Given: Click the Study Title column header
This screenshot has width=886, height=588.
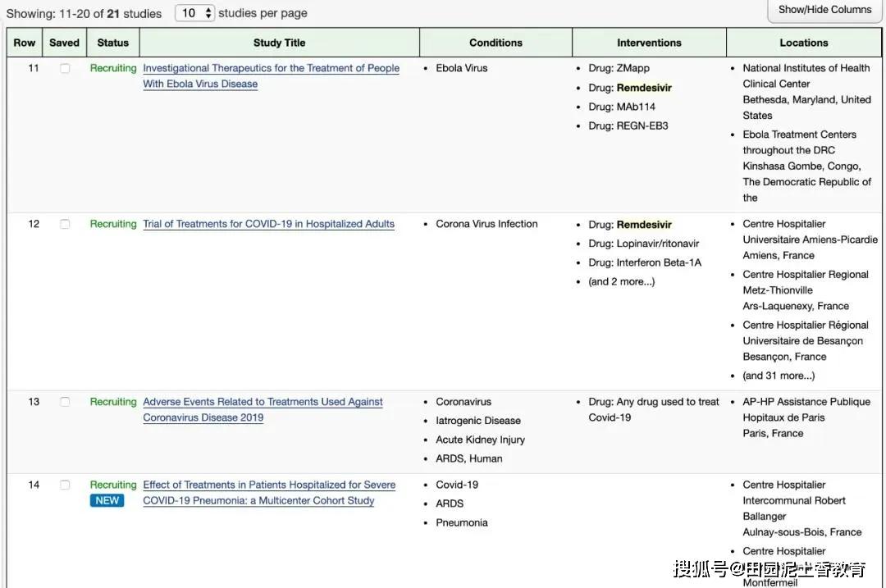Looking at the screenshot, I should 279,43.
